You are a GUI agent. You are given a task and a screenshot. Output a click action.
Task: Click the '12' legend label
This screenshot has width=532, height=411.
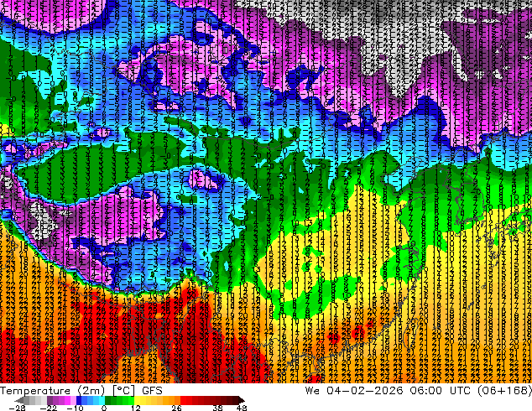136,408
